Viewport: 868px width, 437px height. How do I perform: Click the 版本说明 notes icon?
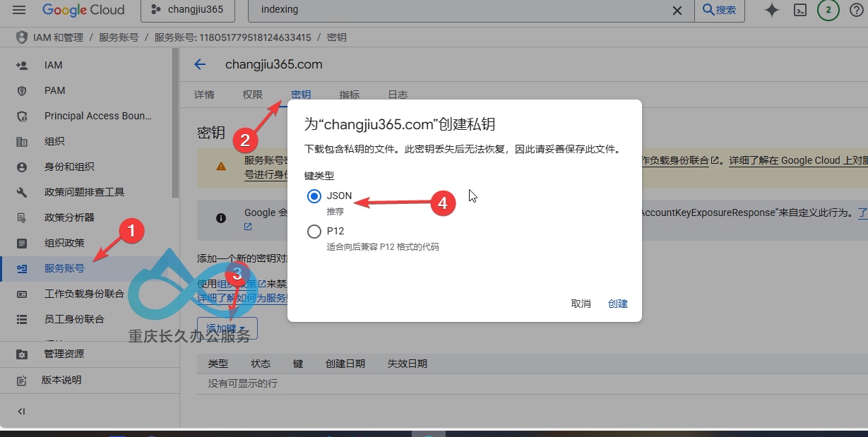coord(22,380)
